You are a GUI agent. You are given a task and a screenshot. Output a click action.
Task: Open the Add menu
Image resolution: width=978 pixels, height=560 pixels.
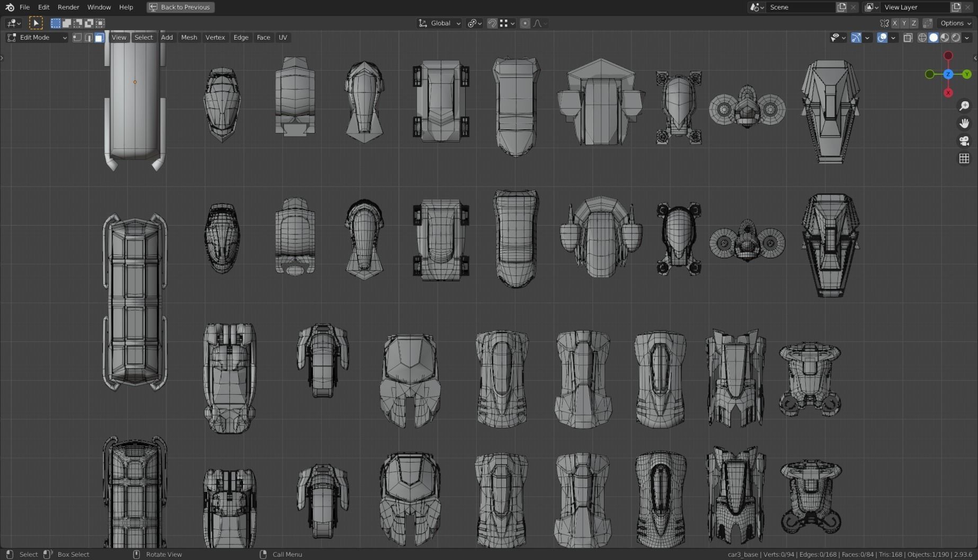click(x=166, y=38)
